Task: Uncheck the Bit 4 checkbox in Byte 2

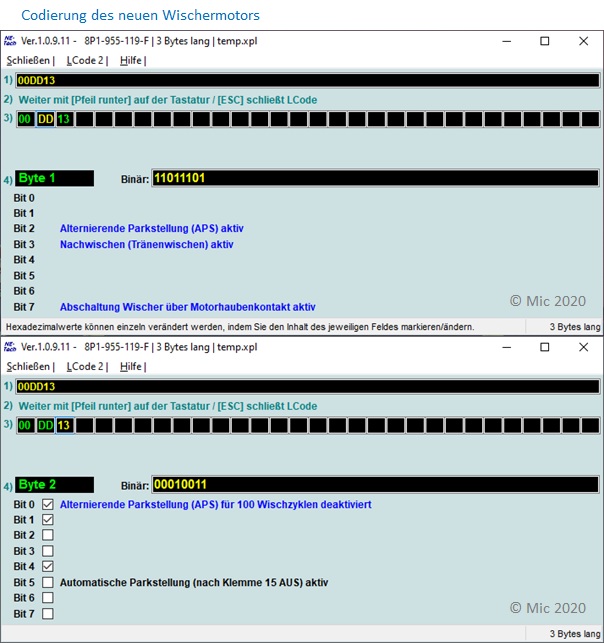Action: pyautogui.click(x=47, y=567)
